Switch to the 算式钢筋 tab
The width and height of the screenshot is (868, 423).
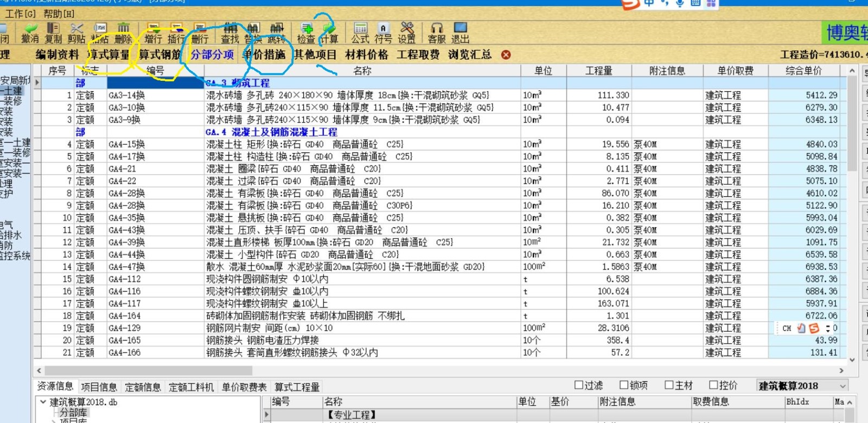tap(159, 55)
